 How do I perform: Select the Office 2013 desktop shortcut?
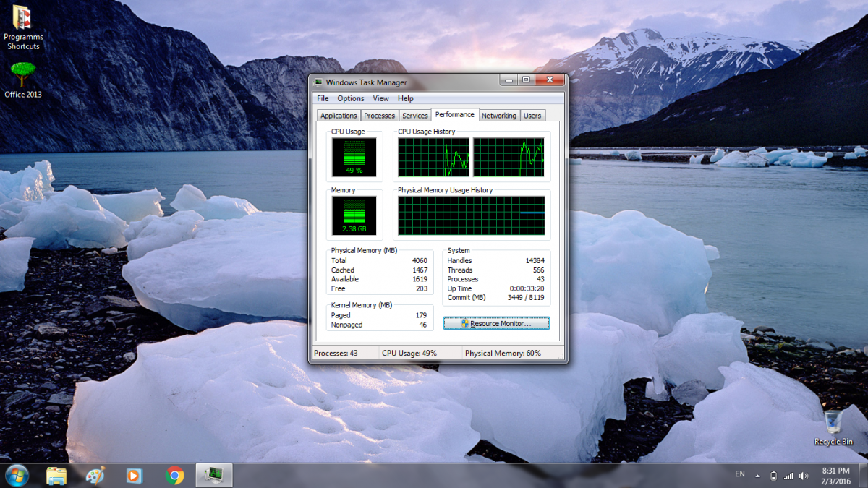(23, 78)
